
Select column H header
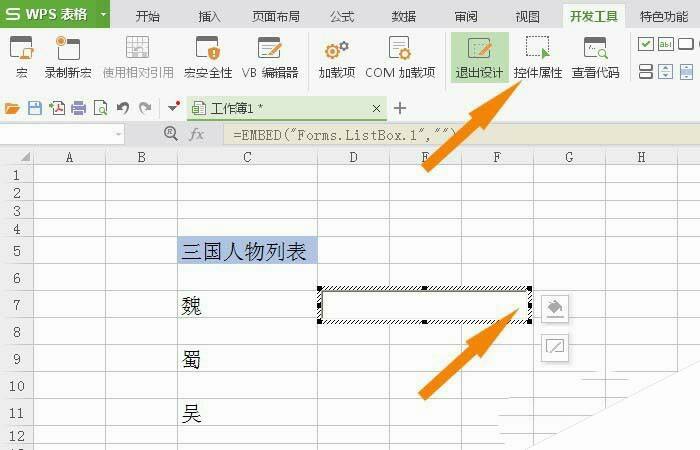tap(641, 157)
